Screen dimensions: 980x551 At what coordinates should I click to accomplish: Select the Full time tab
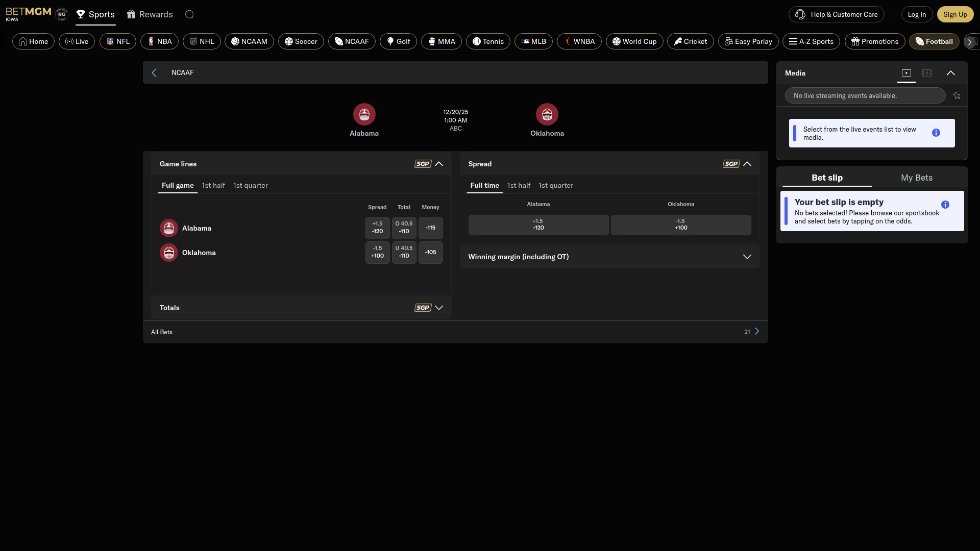tap(484, 185)
